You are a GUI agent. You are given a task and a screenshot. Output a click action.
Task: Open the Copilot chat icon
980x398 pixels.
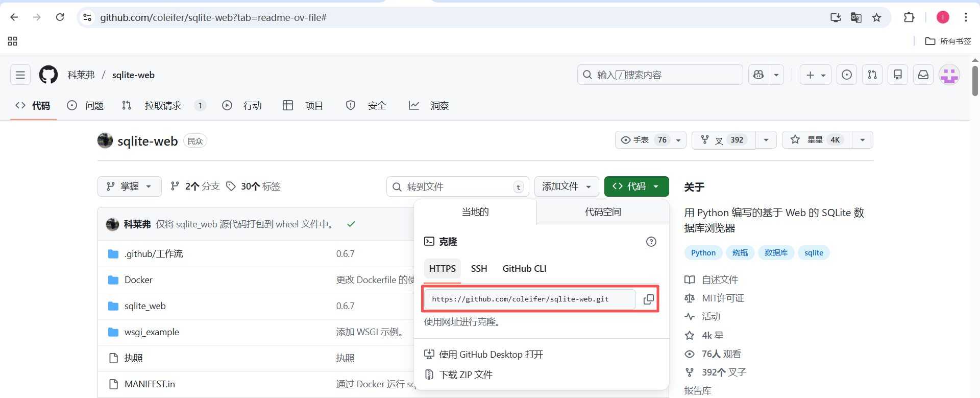(758, 75)
